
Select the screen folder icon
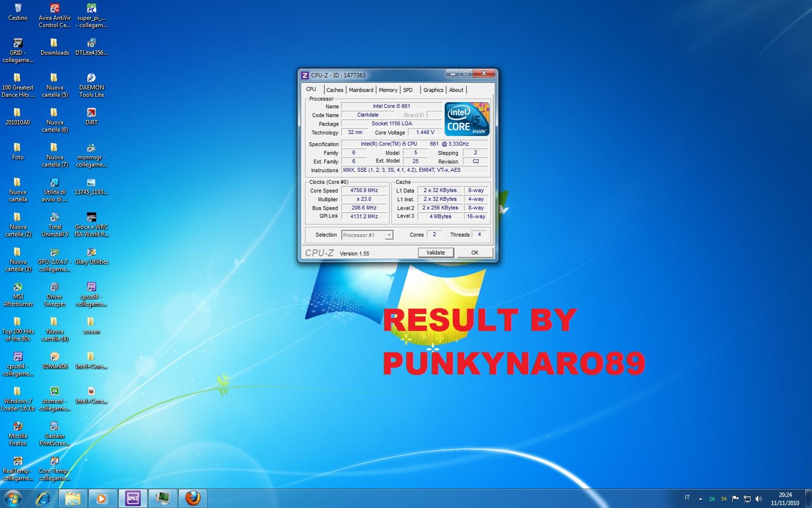91,326
